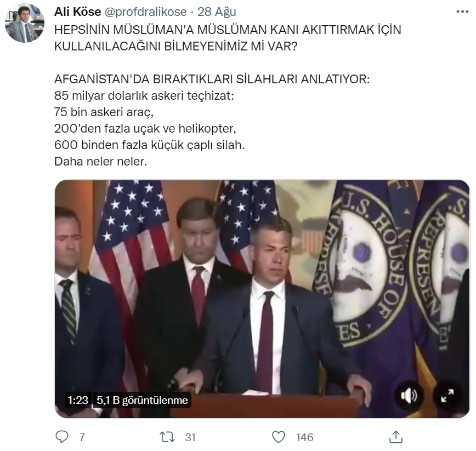Click the 146 likes count

pyautogui.click(x=304, y=437)
